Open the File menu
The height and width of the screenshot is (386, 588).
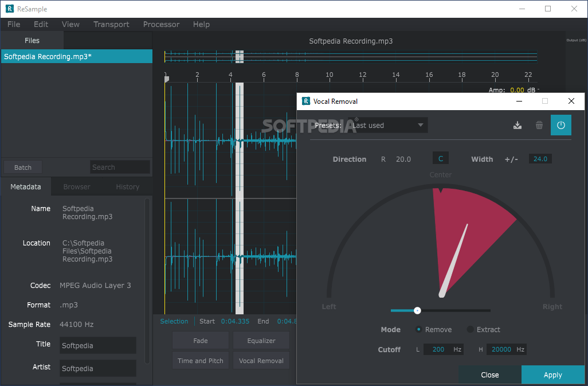coord(14,25)
